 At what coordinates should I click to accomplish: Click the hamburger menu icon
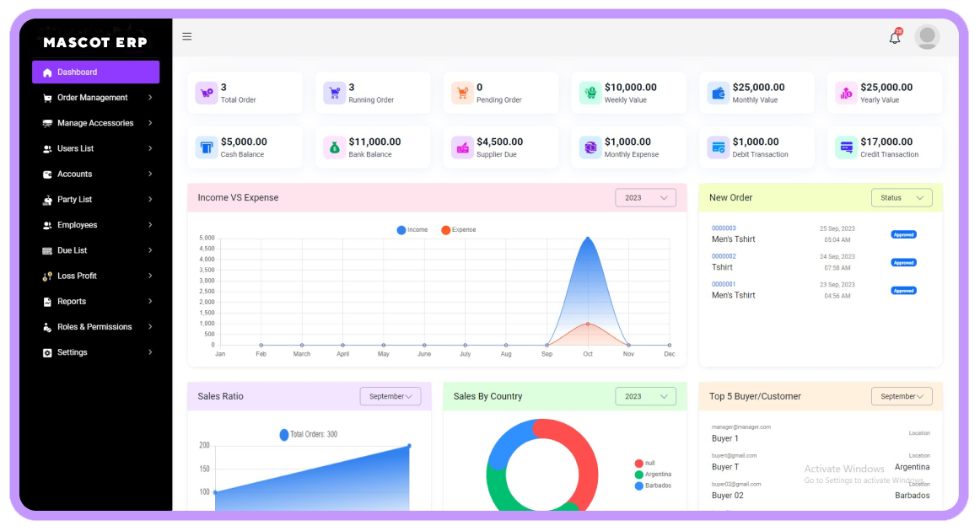tap(187, 36)
